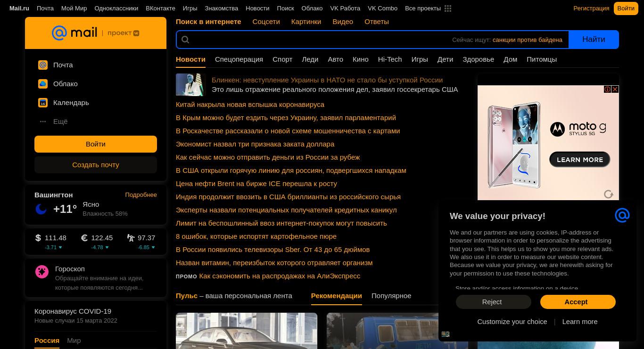
Task: Click trending query санкции против байдена
Action: click(528, 40)
